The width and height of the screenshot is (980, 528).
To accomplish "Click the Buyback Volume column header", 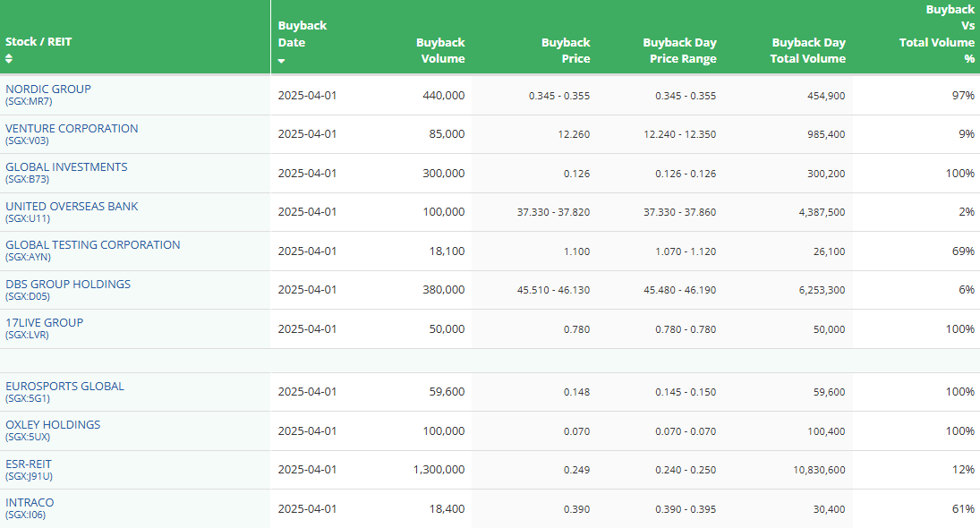I will pyautogui.click(x=440, y=51).
